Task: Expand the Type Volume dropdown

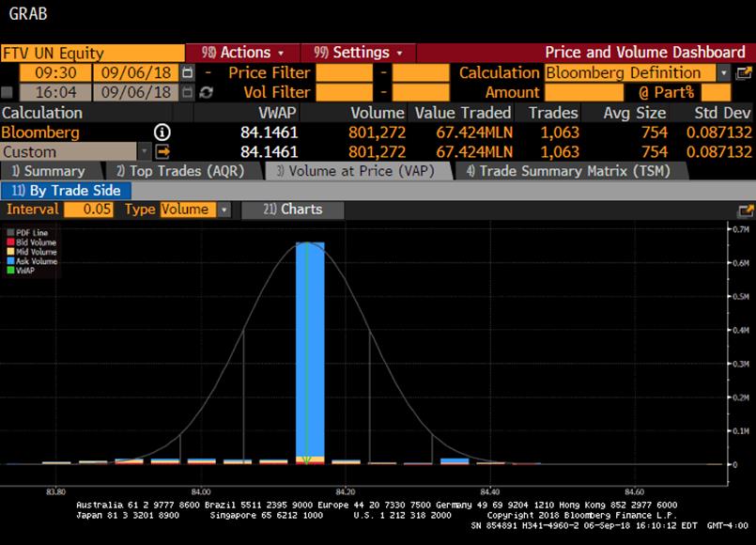Action: pyautogui.click(x=224, y=210)
